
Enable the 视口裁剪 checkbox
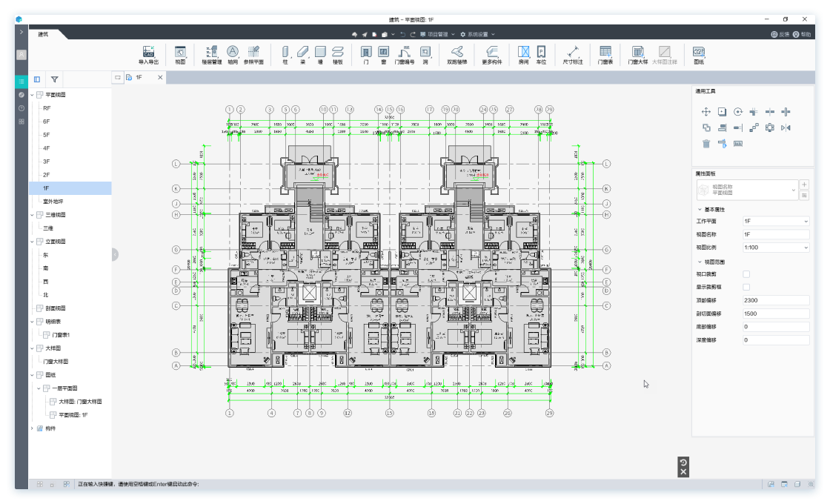(x=746, y=274)
